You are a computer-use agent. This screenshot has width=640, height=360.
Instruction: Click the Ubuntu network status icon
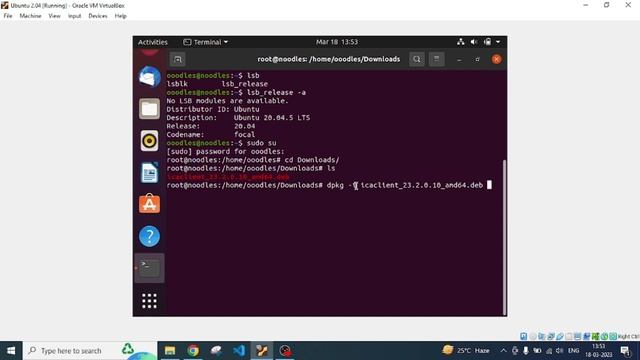tap(460, 42)
